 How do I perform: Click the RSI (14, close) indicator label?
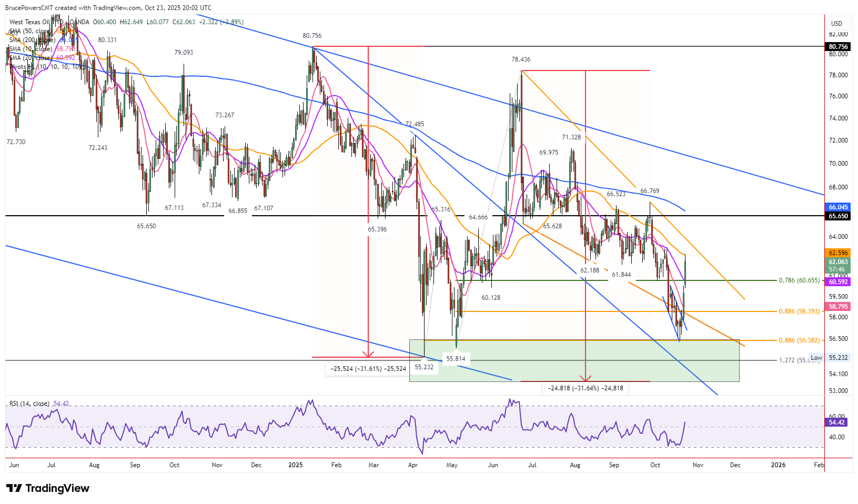tap(29, 404)
